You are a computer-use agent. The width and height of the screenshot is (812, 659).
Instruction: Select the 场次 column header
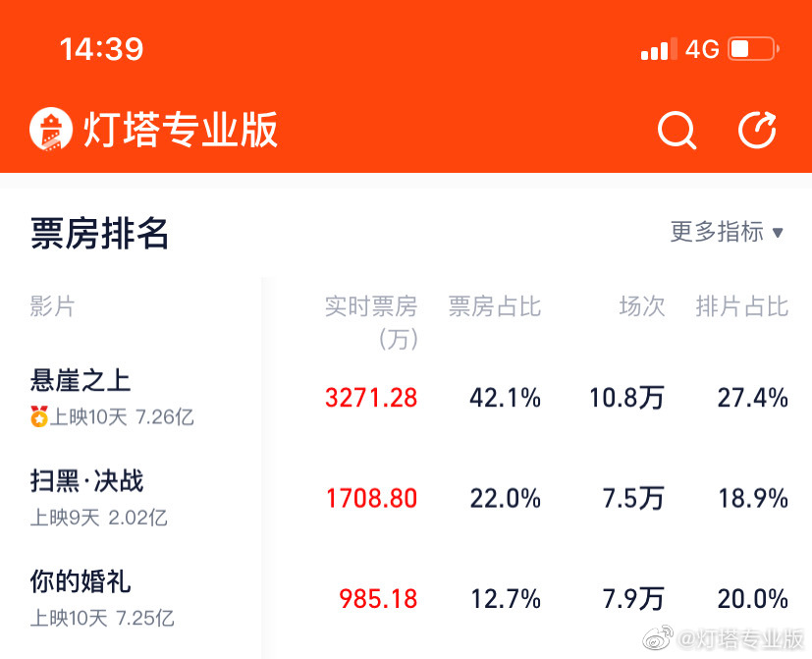(x=642, y=306)
